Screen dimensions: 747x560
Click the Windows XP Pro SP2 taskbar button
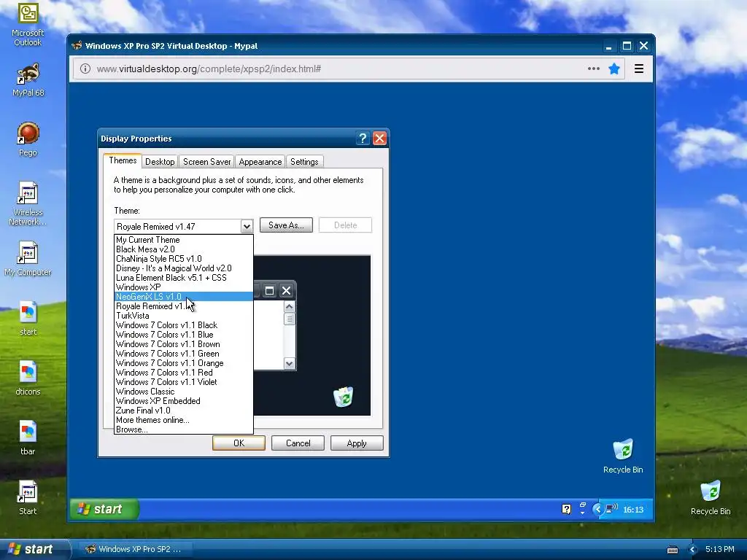coord(133,549)
